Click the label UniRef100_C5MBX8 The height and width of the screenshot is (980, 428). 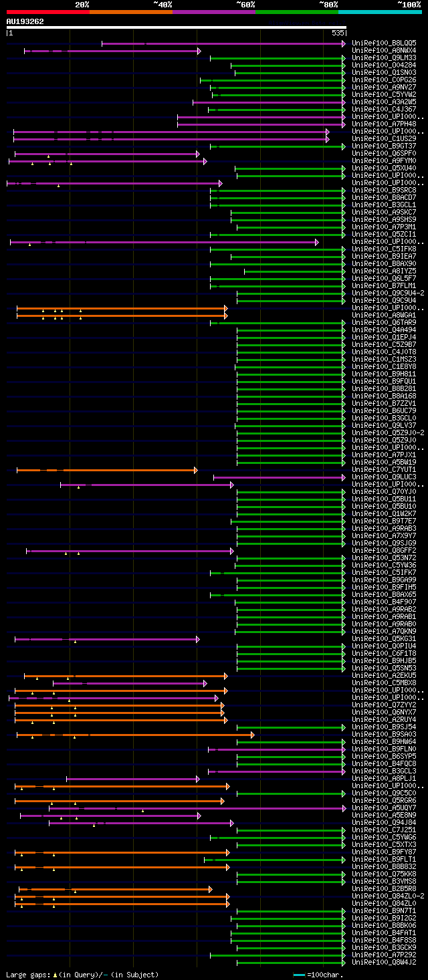pyautogui.click(x=384, y=683)
